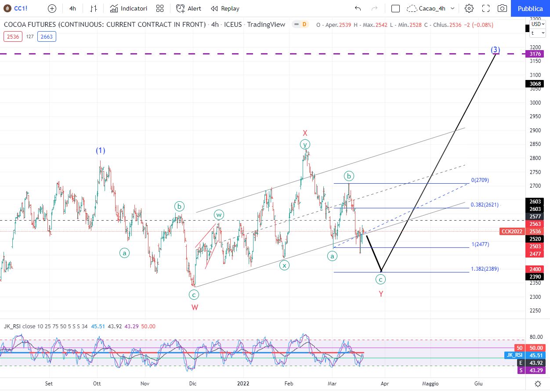
Task: Click the E 43.92 axis label
Action: click(531, 363)
